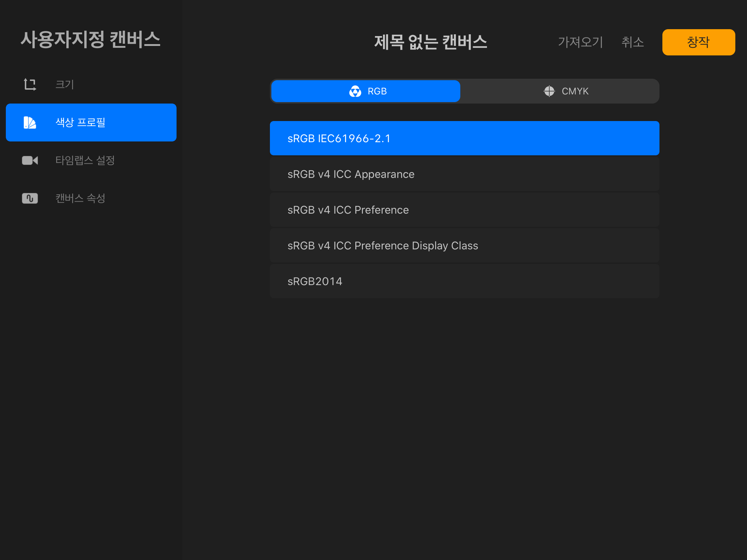747x560 pixels.
Task: Click the color profile swatch icon
Action: click(x=30, y=122)
